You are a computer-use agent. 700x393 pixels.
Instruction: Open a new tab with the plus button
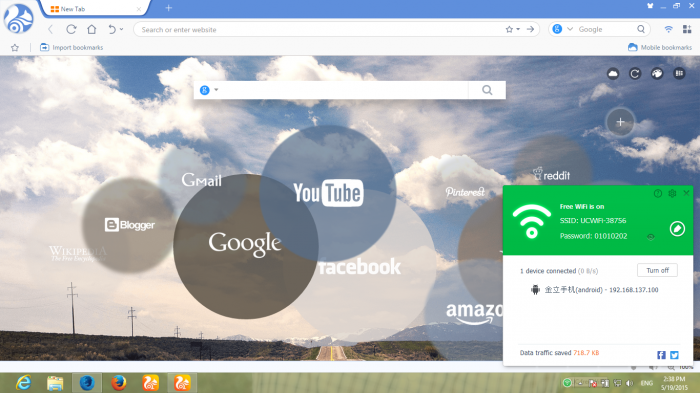coord(169,8)
